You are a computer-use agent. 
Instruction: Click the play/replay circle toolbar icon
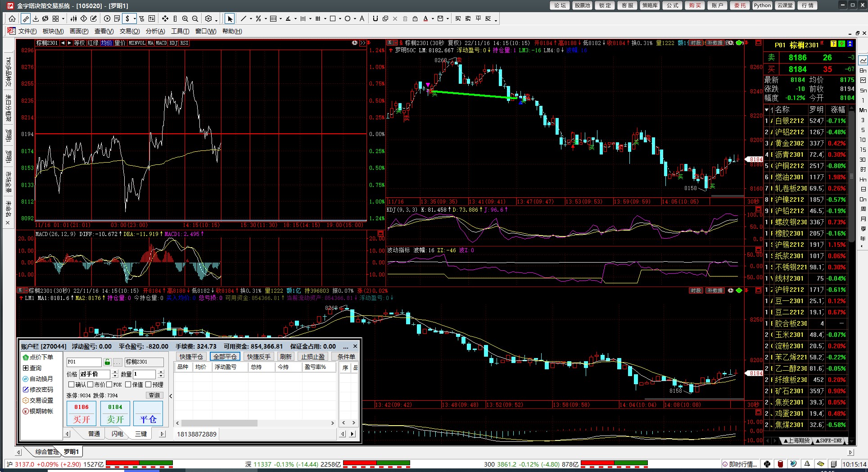click(x=107, y=18)
